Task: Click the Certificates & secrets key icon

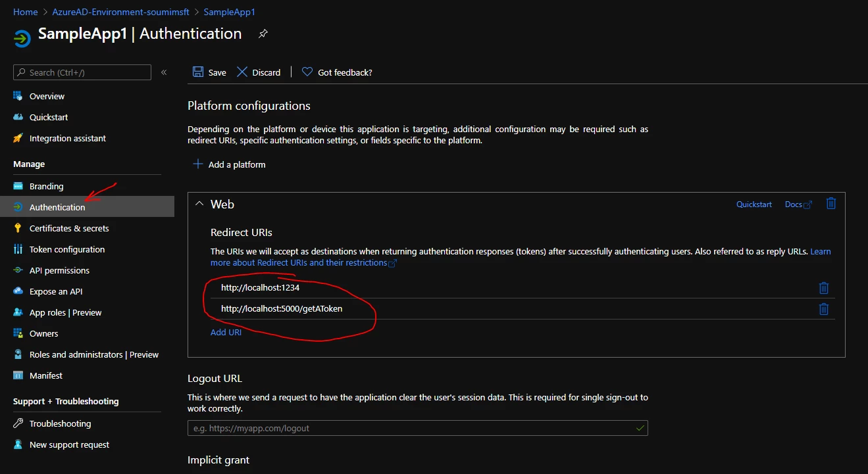Action: [18, 228]
